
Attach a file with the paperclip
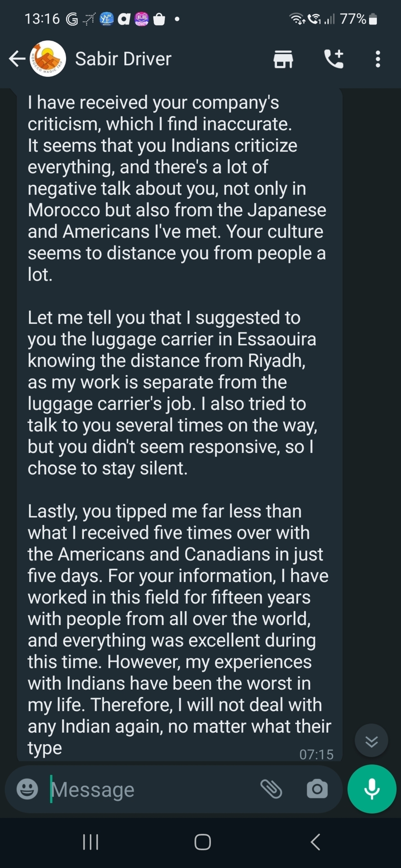[x=271, y=789]
